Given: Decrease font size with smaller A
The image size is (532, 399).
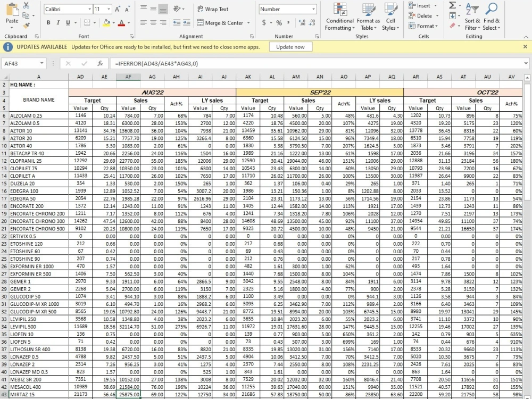Looking at the screenshot, I should click(127, 9).
